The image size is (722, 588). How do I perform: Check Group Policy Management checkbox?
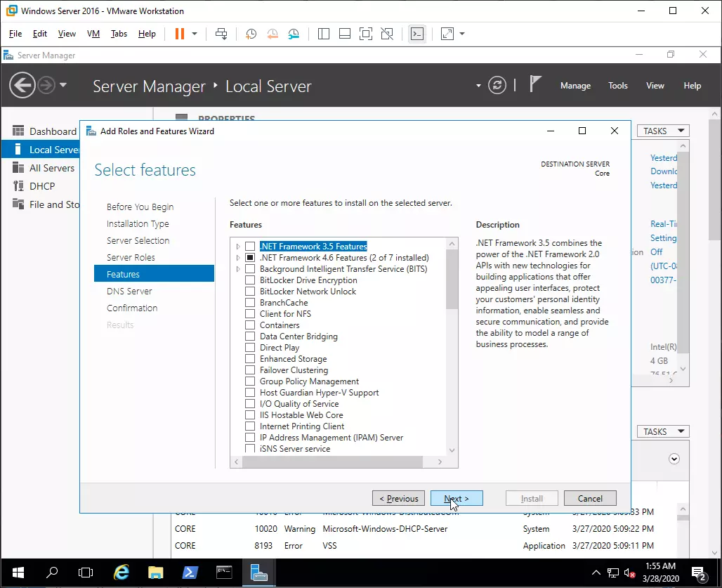click(250, 381)
